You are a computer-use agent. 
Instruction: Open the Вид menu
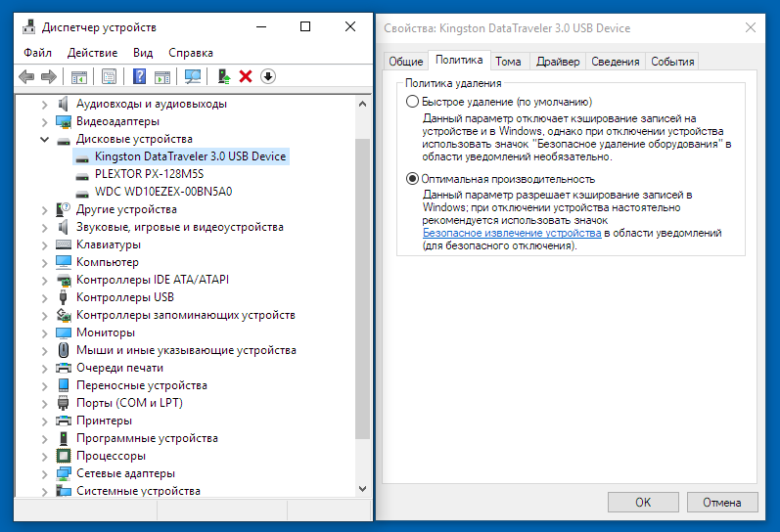[x=143, y=53]
